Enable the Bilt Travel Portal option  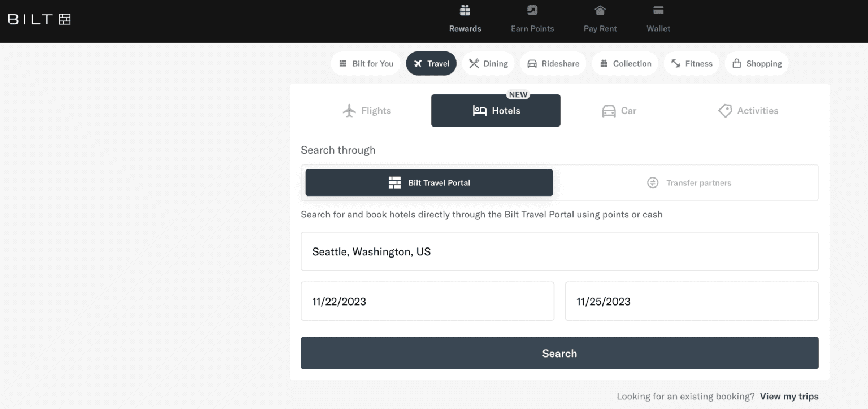428,182
